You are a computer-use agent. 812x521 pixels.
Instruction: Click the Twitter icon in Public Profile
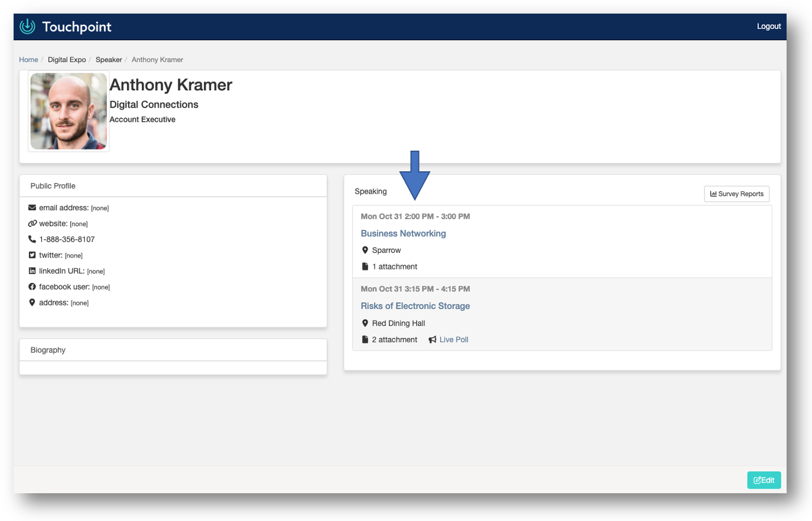[x=32, y=255]
